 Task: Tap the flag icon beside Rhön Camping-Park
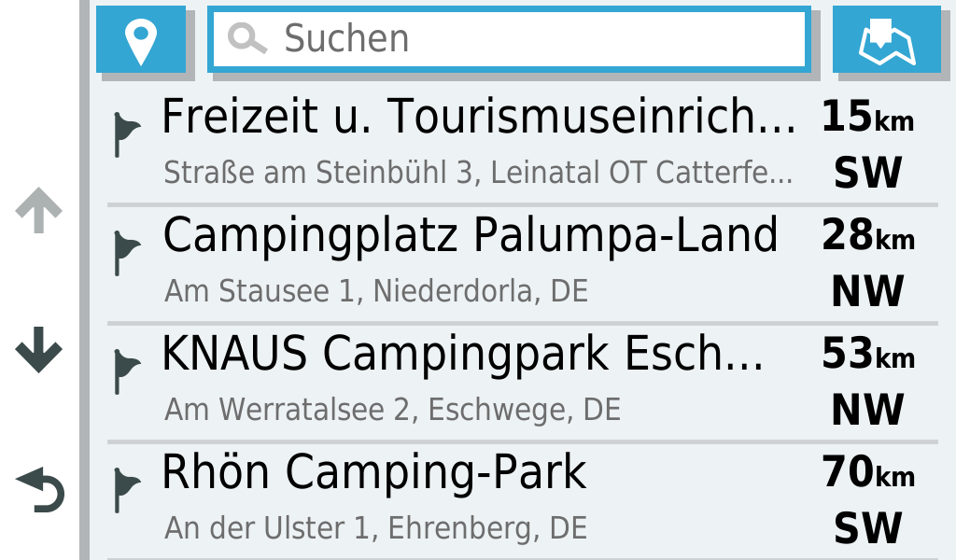125,490
